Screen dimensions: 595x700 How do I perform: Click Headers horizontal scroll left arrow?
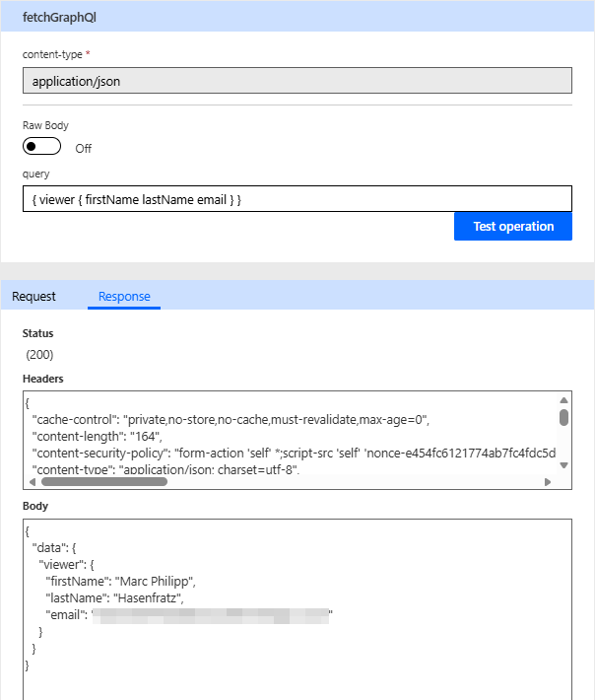click(x=32, y=482)
